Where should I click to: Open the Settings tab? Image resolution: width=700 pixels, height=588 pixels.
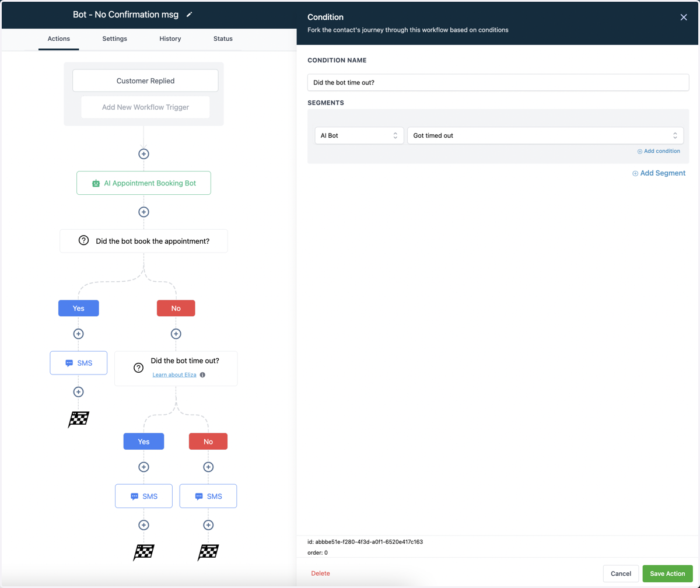[x=114, y=38]
